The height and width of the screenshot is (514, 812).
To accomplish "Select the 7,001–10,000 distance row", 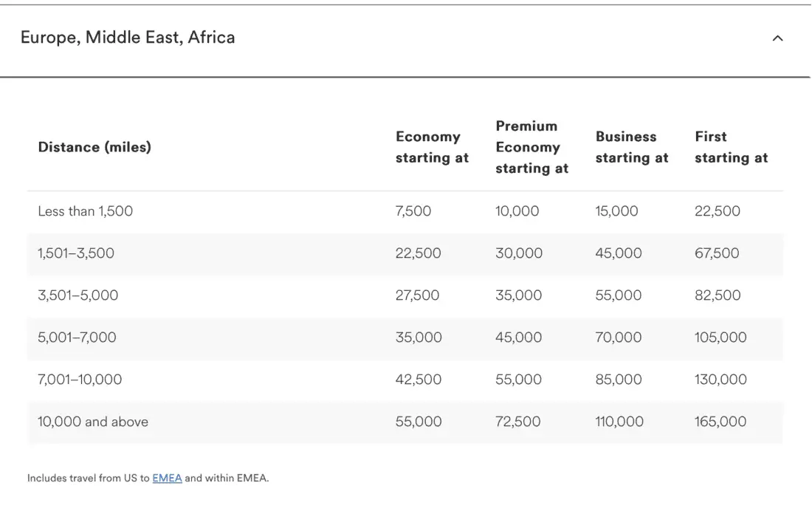I will pos(80,380).
